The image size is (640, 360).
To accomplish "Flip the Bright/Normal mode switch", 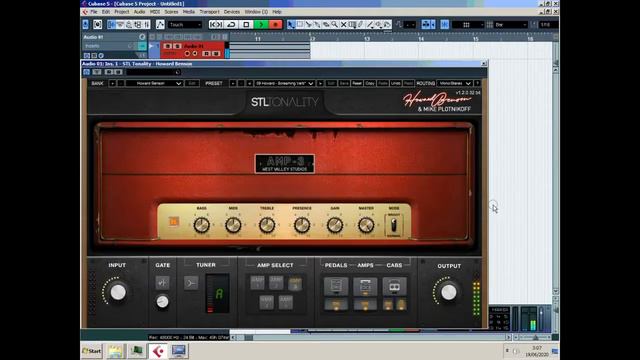I will point(393,225).
